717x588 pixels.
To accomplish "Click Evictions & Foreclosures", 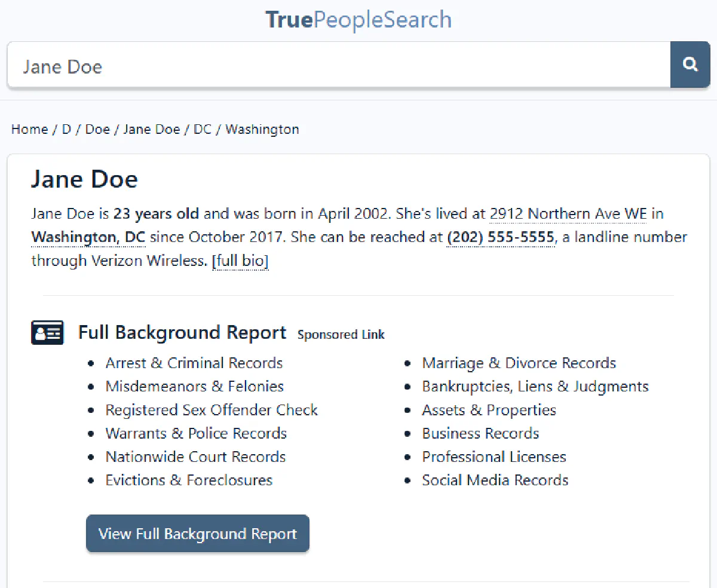I will point(189,480).
